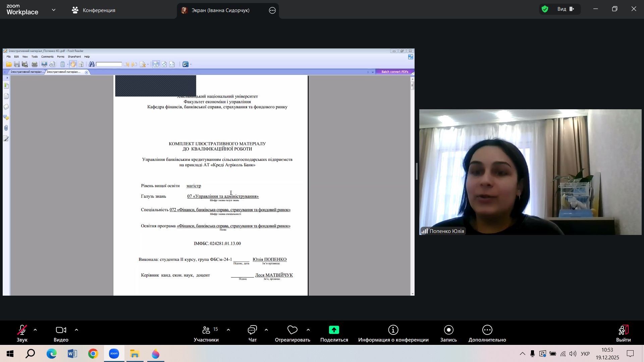Click the green encryption shield icon
The width and height of the screenshot is (644, 362).
tap(545, 9)
